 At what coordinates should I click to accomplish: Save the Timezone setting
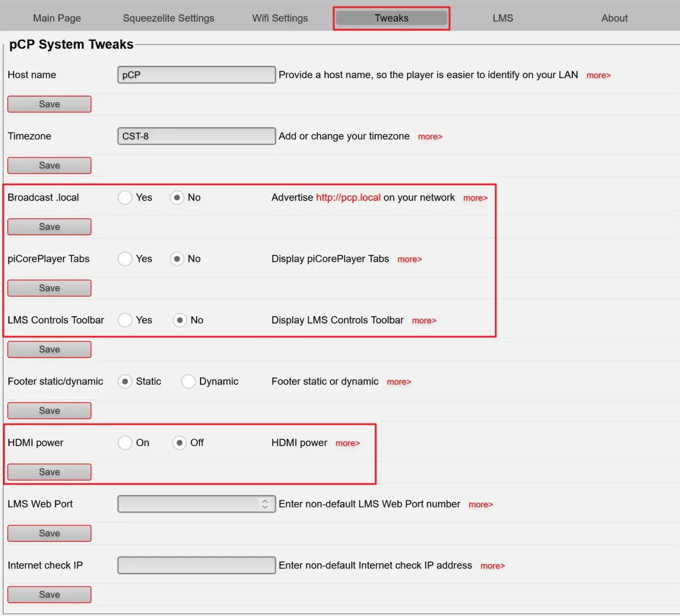pyautogui.click(x=49, y=165)
